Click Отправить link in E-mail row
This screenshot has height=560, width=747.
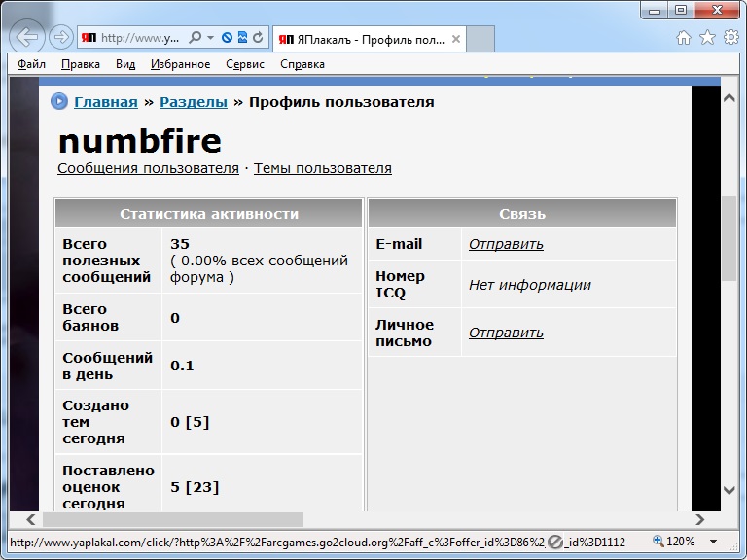(506, 244)
